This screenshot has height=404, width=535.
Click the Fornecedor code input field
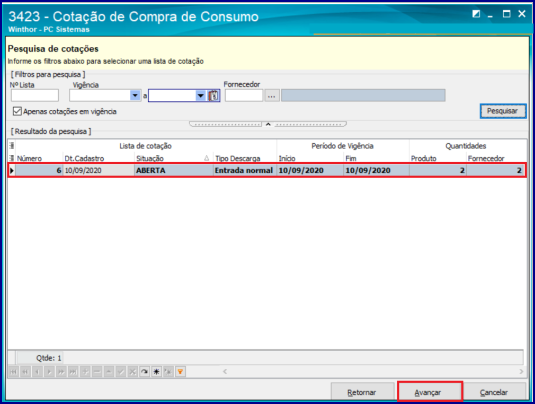click(244, 96)
